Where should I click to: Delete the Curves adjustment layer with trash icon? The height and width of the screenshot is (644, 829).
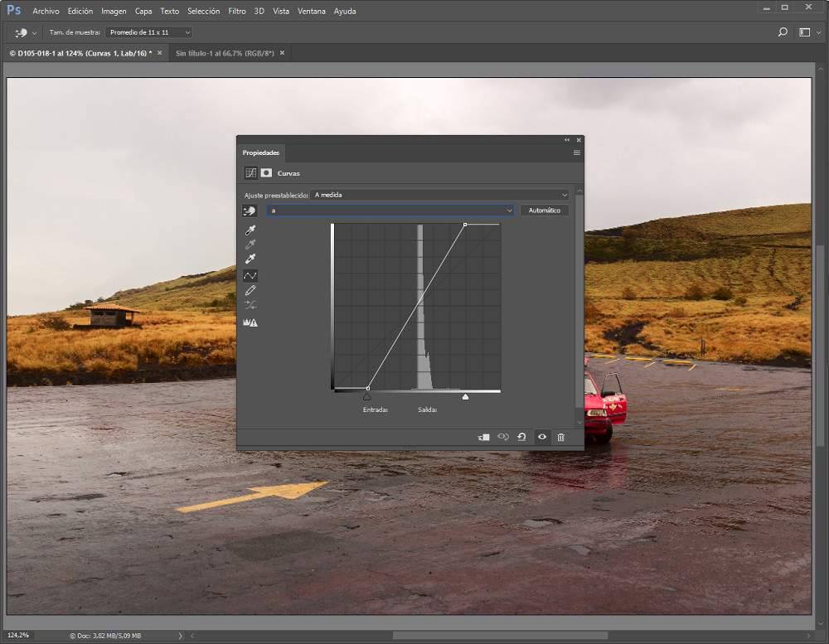click(x=561, y=437)
